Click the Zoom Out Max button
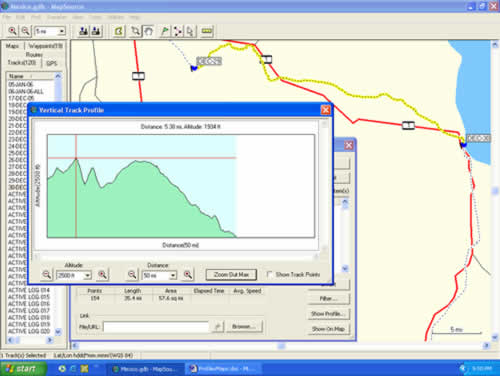This screenshot has height=376, width=500. 231,275
